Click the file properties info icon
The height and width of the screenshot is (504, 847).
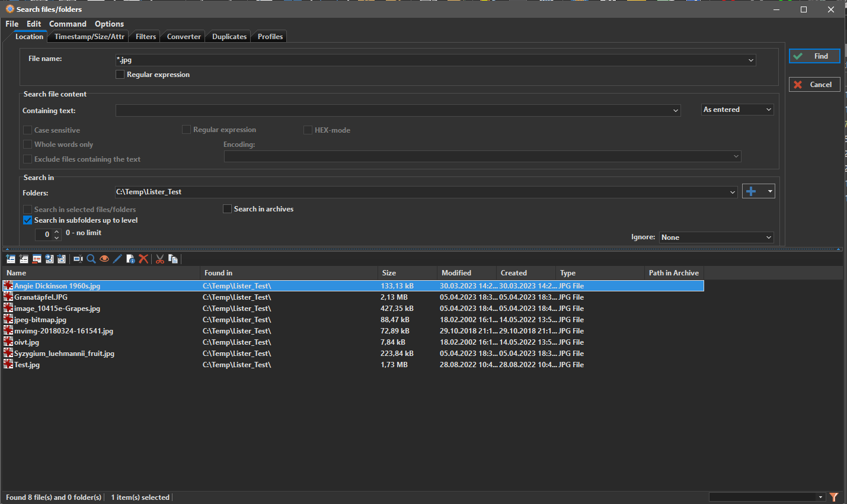pos(130,259)
